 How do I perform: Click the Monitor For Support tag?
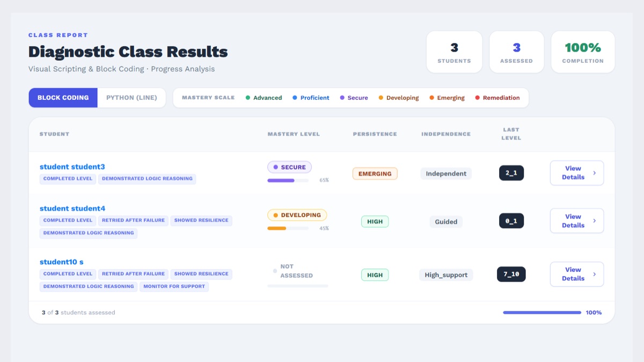click(x=174, y=287)
